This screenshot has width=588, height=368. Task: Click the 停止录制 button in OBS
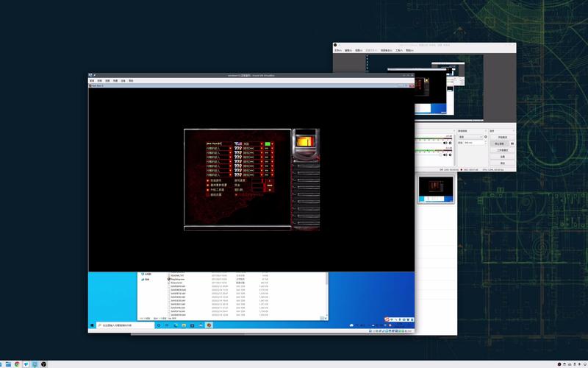click(x=503, y=144)
